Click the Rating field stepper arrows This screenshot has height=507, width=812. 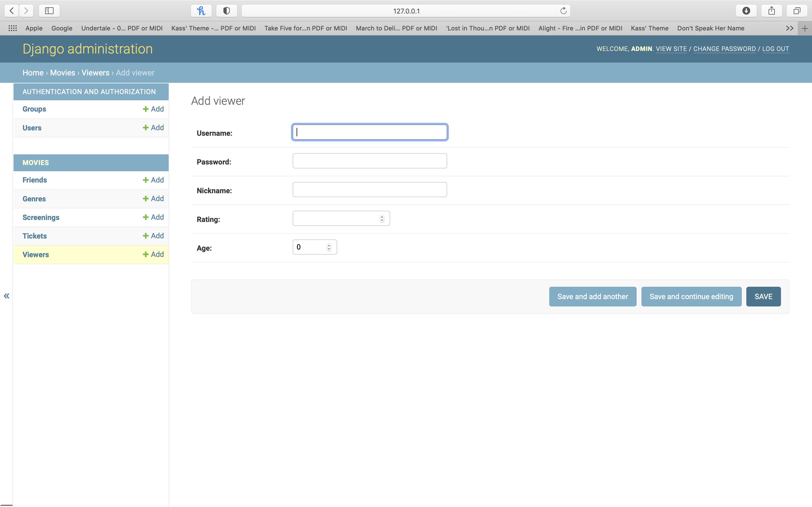click(x=382, y=219)
